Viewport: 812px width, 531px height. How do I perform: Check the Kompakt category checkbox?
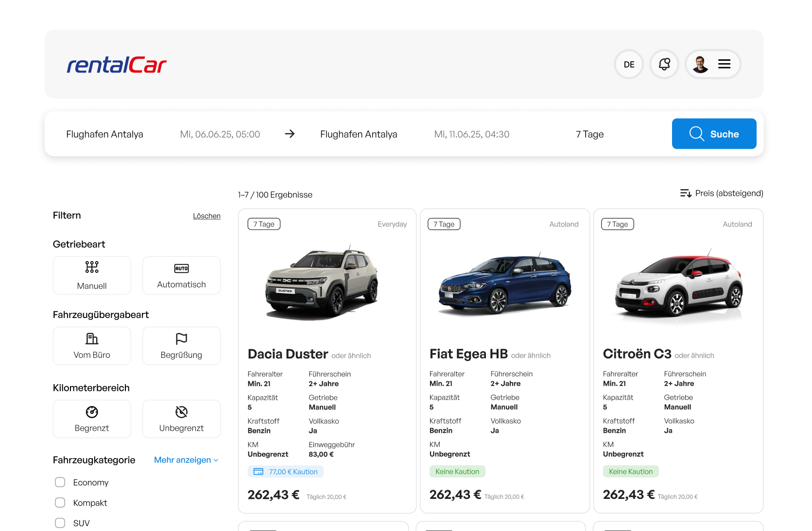pos(60,502)
